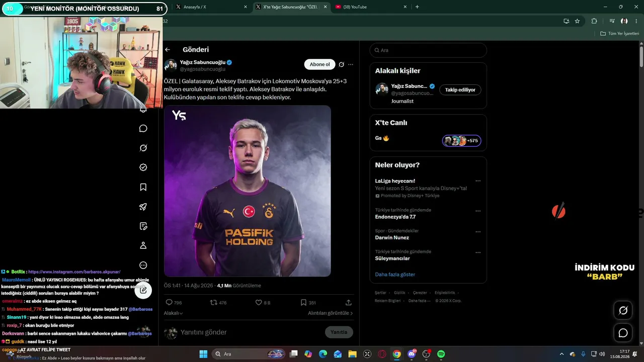This screenshot has width=644, height=362.
Task: Click the Takip ediliyor following button
Action: [460, 89]
